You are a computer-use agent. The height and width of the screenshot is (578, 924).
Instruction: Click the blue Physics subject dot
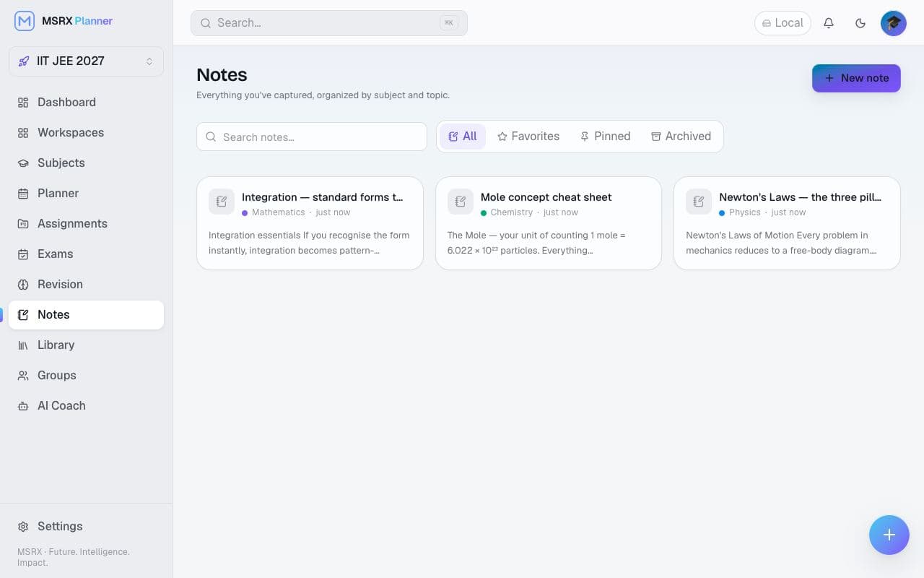(x=722, y=213)
